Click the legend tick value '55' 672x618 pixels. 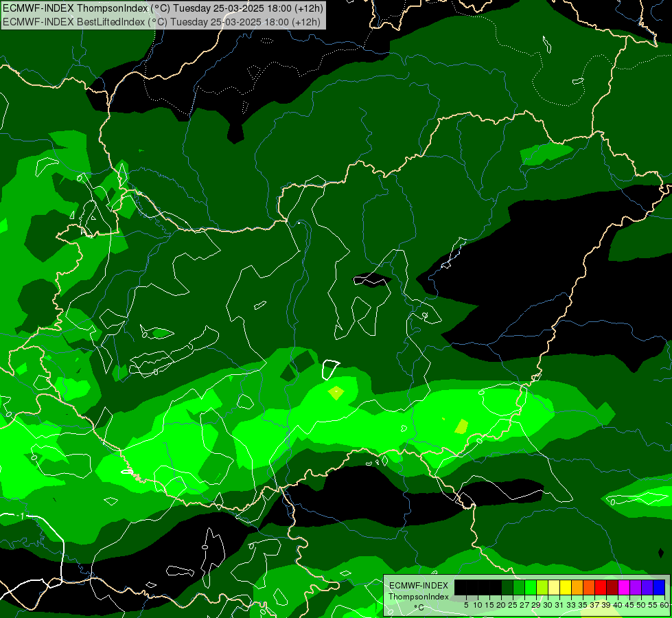click(653, 605)
